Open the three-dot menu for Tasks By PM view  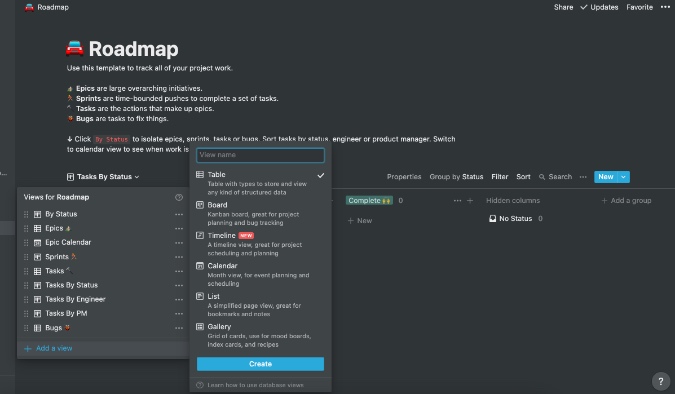(x=179, y=313)
